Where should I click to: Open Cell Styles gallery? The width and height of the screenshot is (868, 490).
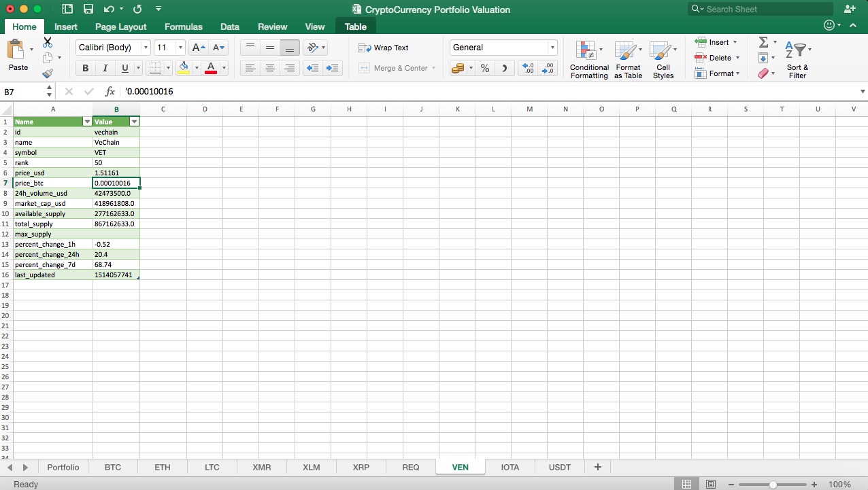click(x=663, y=60)
